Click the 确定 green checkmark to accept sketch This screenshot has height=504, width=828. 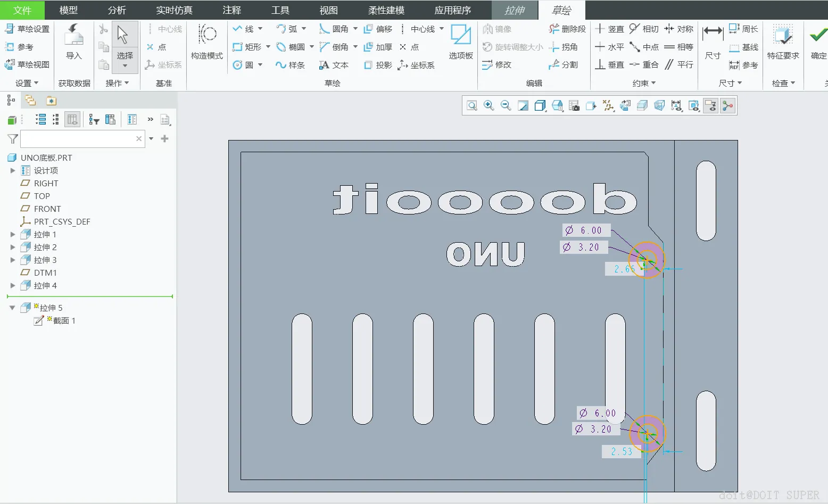[x=818, y=42]
